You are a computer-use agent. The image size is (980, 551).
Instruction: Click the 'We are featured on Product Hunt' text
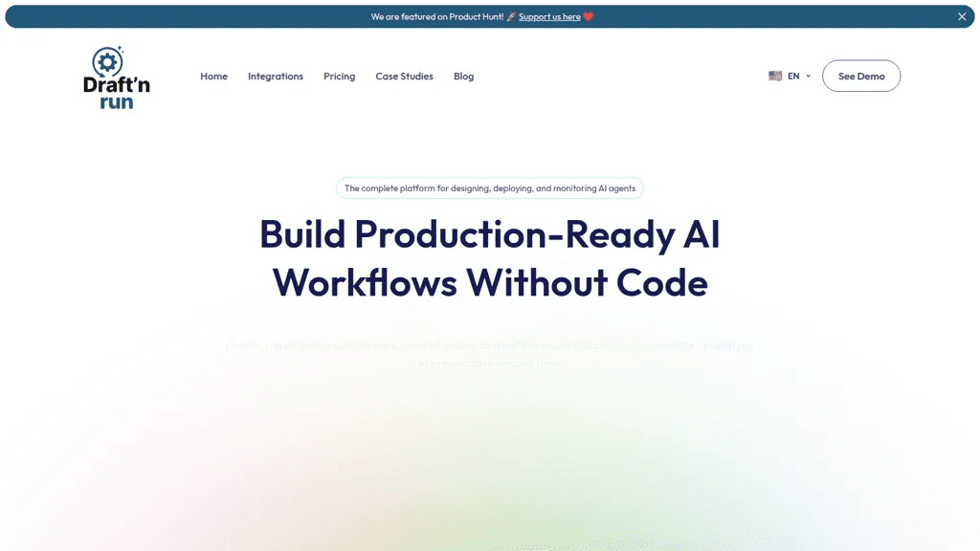coord(436,17)
